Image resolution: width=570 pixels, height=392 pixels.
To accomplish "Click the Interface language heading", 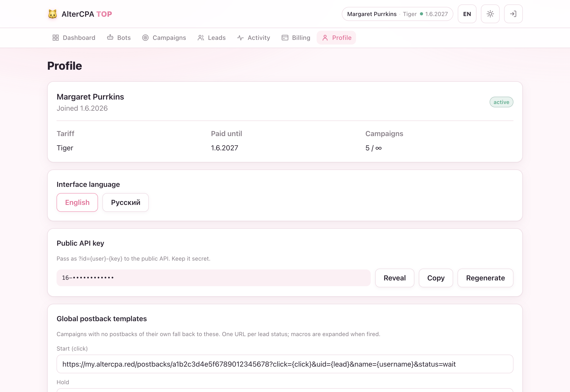I will click(88, 184).
